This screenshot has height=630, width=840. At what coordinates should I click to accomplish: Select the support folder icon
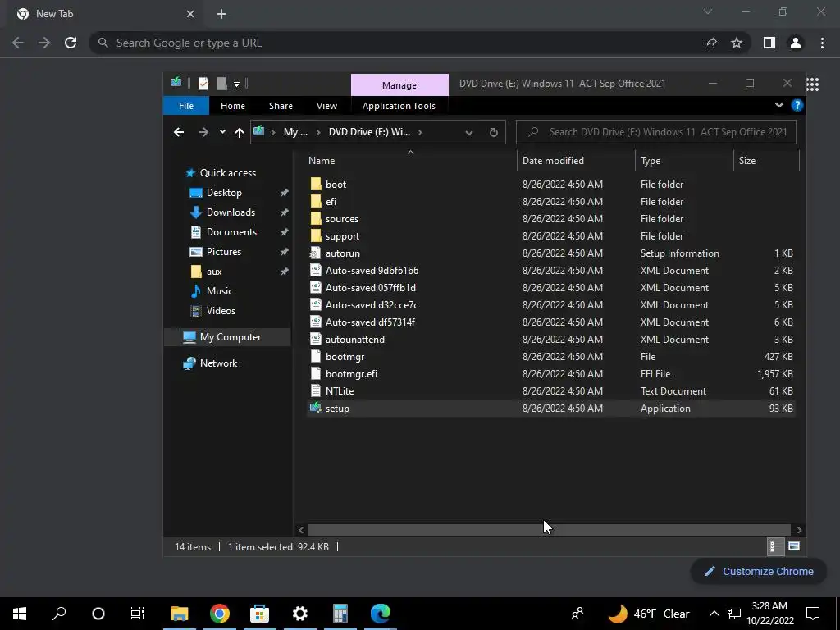point(316,235)
